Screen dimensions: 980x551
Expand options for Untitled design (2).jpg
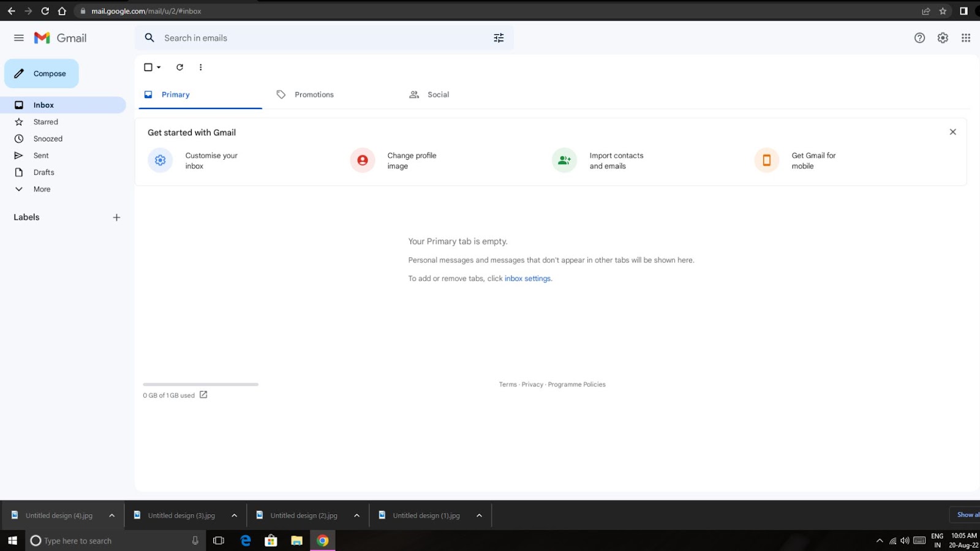click(x=357, y=515)
